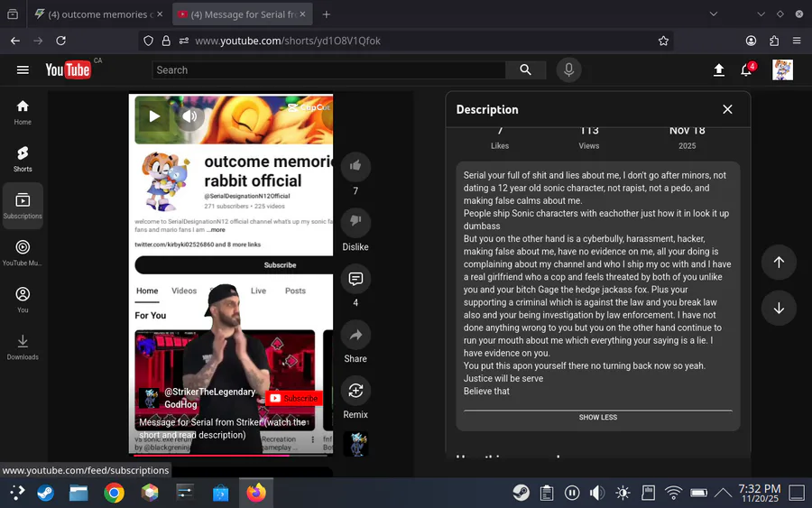
Task: Open the YouTube hamburger guide menu
Action: tap(23, 69)
